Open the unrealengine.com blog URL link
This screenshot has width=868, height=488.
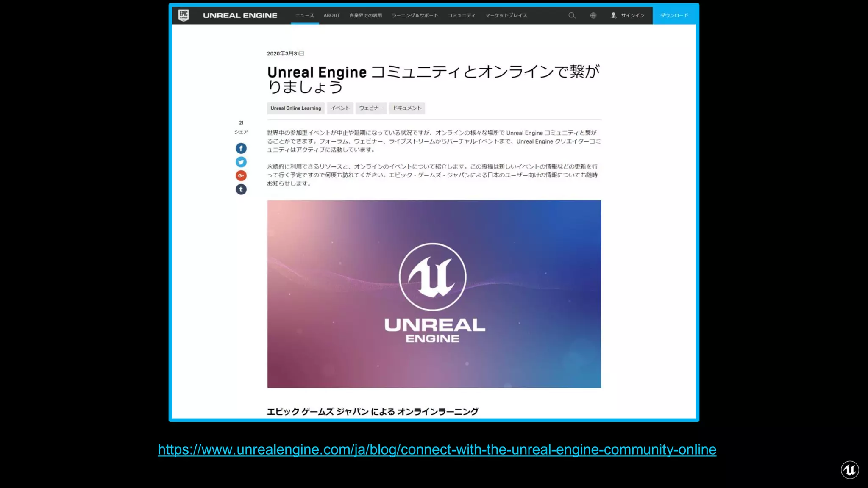click(437, 449)
